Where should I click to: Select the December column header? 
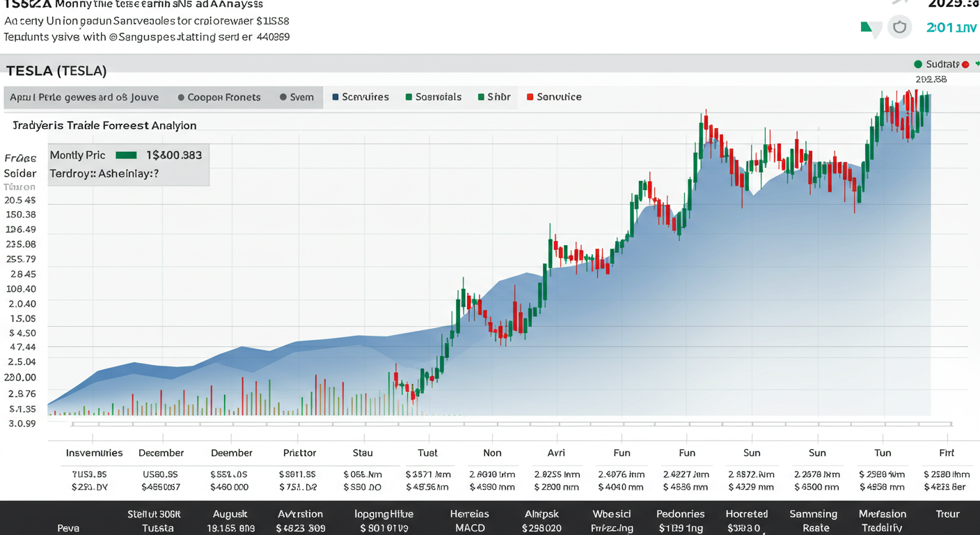[161, 453]
